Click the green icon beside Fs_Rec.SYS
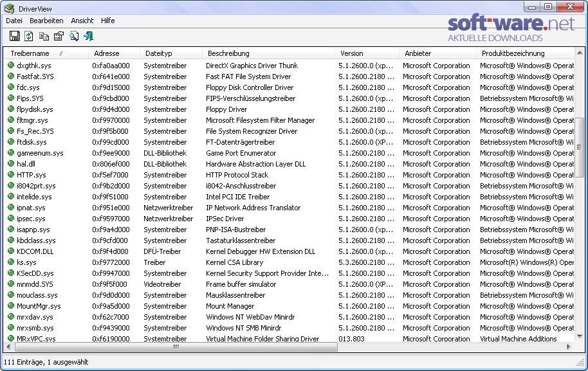 (x=11, y=131)
